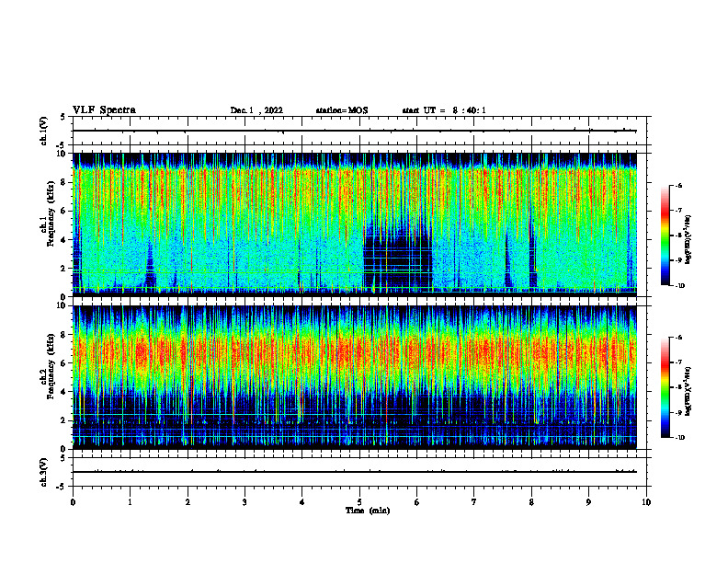The image size is (728, 563).
Task: Click the "-10" label on ch.2 colorbar
Action: pos(679,438)
